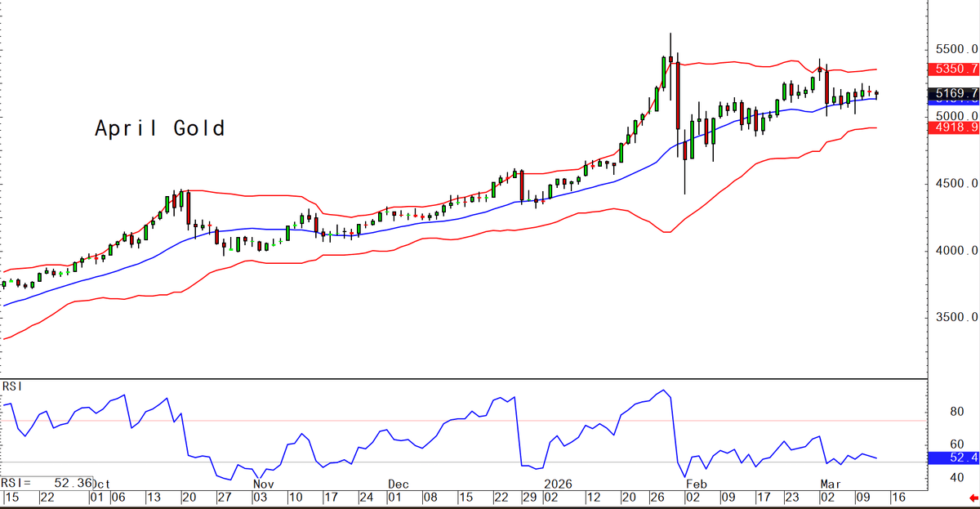
Task: Click the 'Mar' month label
Action: pos(831,484)
